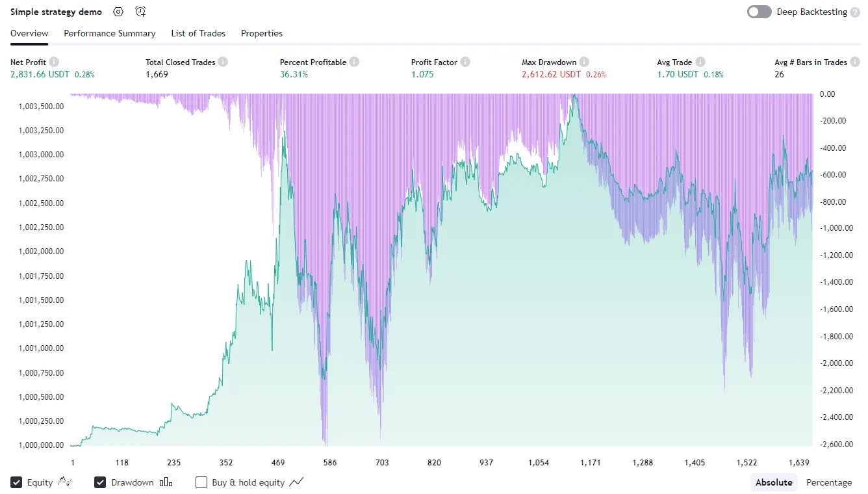This screenshot has height=494, width=868.
Task: Click the Simple strategy demo title
Action: 56,12
